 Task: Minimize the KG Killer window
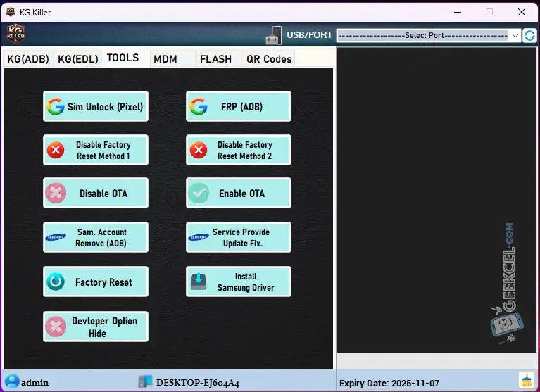click(458, 12)
